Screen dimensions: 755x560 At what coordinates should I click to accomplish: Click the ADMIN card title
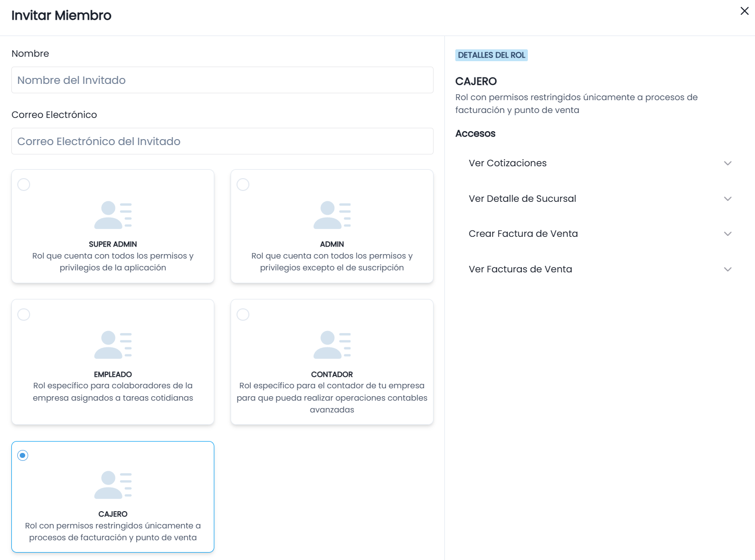pyautogui.click(x=332, y=244)
